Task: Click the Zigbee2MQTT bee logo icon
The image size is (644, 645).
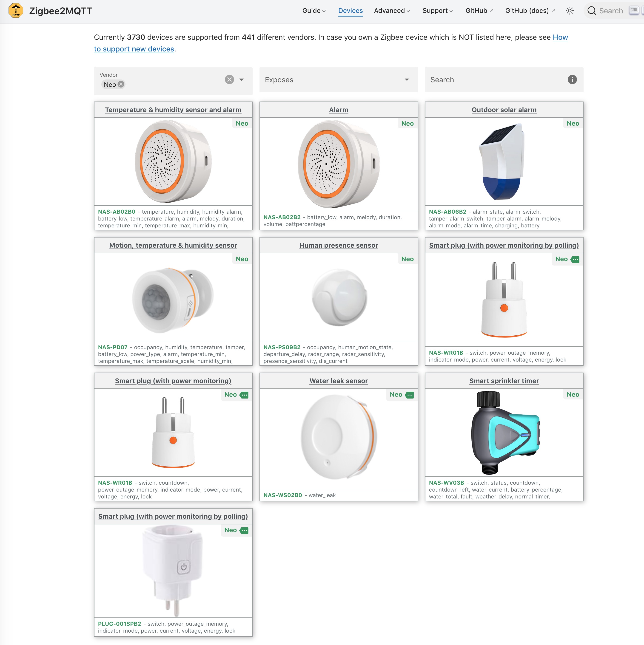Action: point(16,11)
